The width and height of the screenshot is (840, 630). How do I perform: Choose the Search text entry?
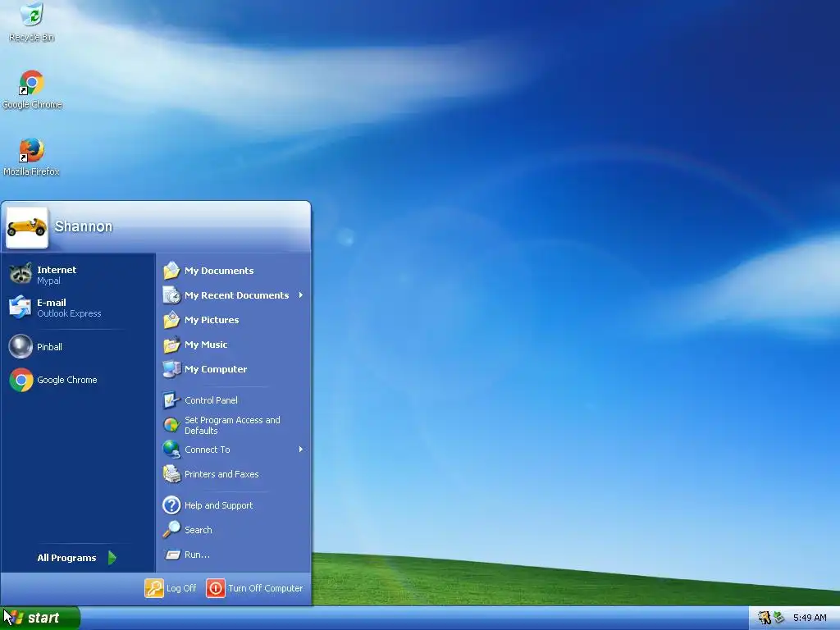(199, 530)
